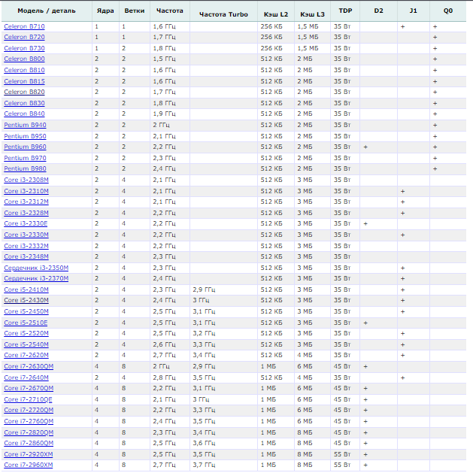Open the Core i3-2312M link
Screen dimensions: 473x476
click(26, 202)
